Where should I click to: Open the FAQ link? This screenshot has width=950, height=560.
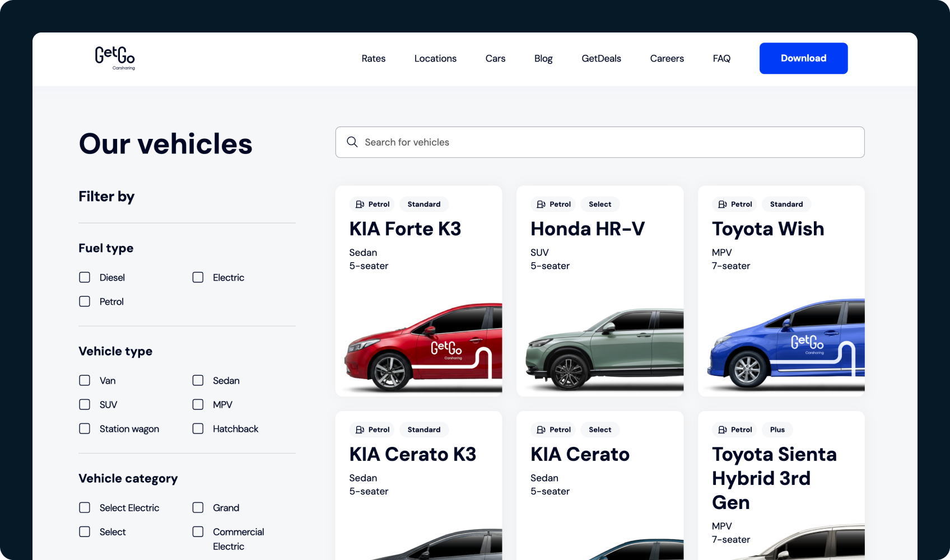[x=721, y=58]
